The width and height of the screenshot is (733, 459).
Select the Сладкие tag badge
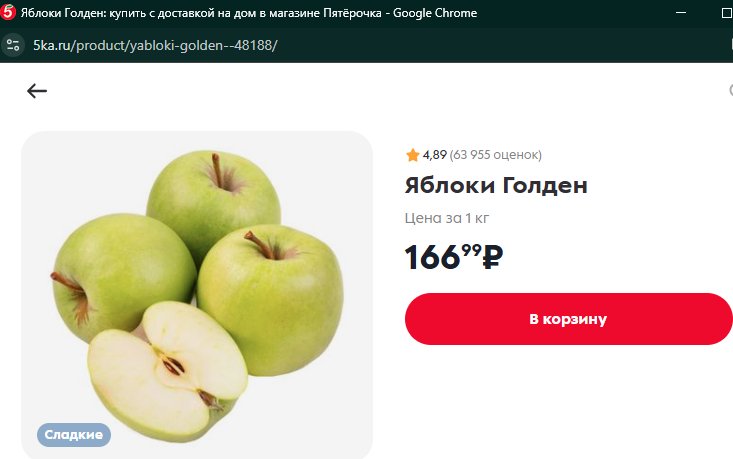click(74, 435)
